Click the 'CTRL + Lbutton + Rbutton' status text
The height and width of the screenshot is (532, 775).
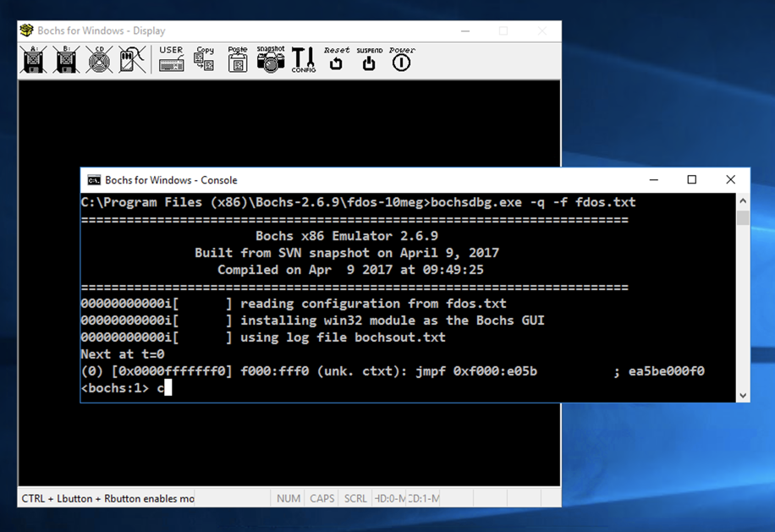point(107,498)
